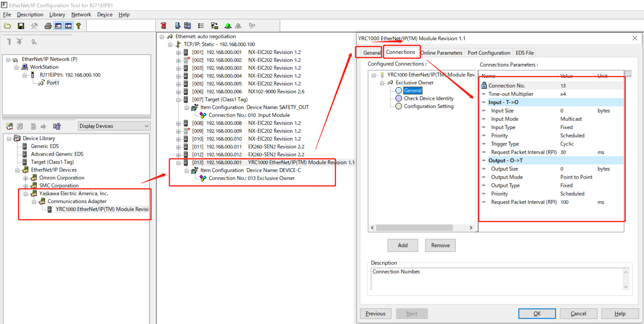Viewport: 644px width, 324px height.
Task: Click the Open folder toolbar icon
Action: (x=8, y=26)
